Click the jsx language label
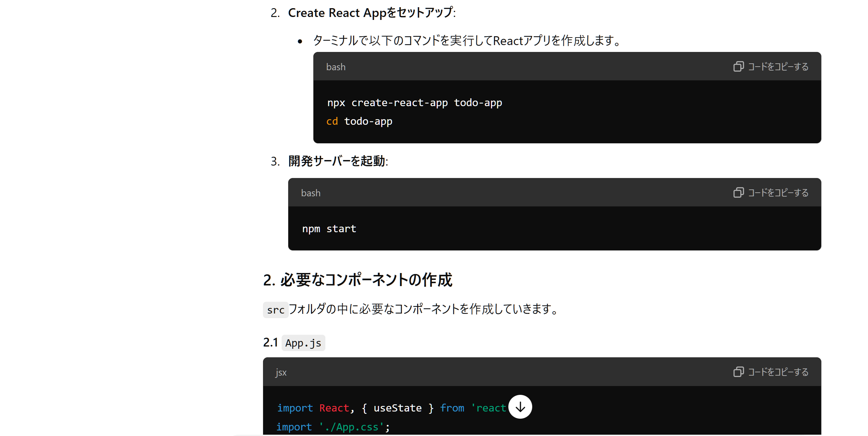This screenshot has width=868, height=436. [x=281, y=372]
